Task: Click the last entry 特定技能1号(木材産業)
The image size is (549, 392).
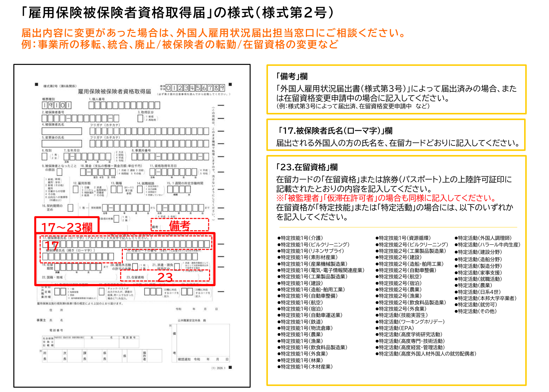Action: (305, 367)
